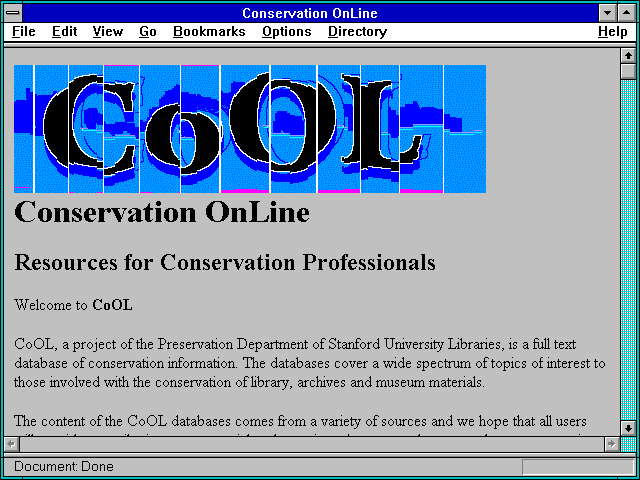Click the Resources for Conservation Professionals heading
The image size is (640, 480).
[225, 262]
